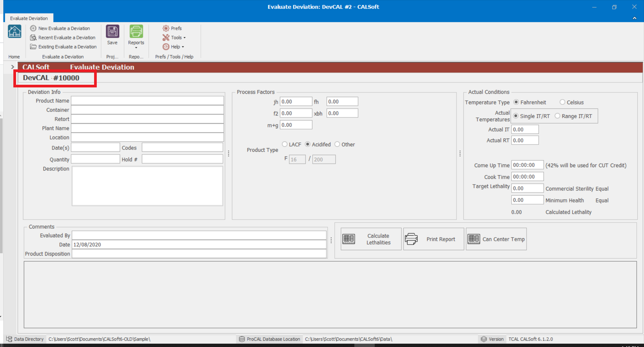
Task: Click the Home icon in ribbon
Action: coord(14,32)
